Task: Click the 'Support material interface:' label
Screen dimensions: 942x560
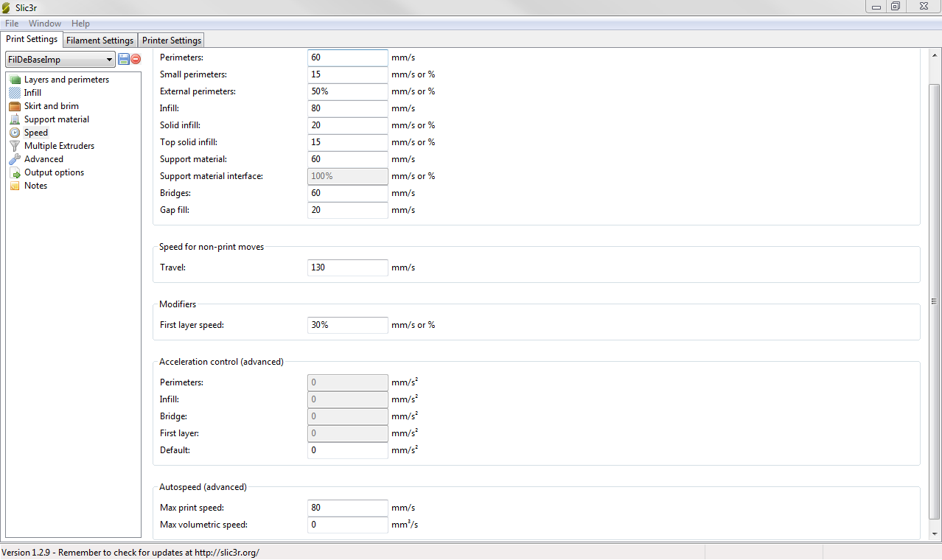Action: pyautogui.click(x=212, y=176)
